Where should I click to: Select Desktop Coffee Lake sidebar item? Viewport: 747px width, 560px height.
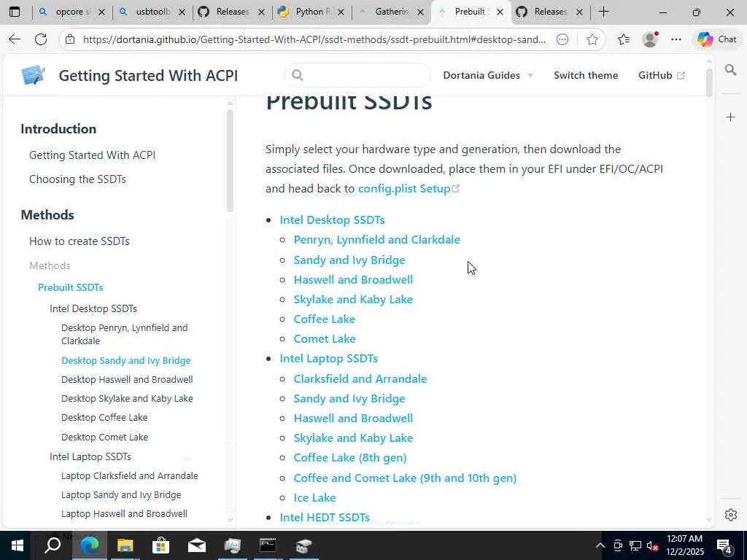tap(104, 418)
